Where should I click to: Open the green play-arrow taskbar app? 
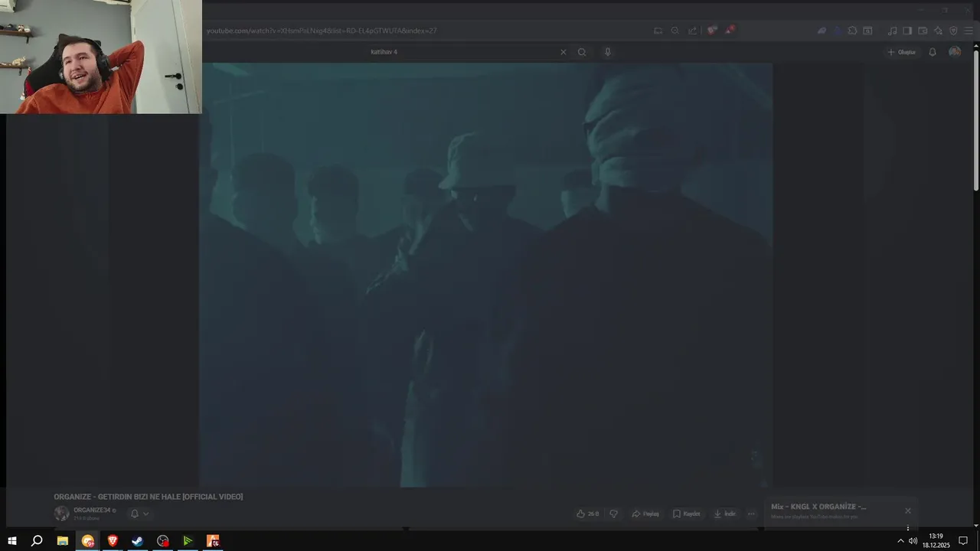tap(188, 541)
